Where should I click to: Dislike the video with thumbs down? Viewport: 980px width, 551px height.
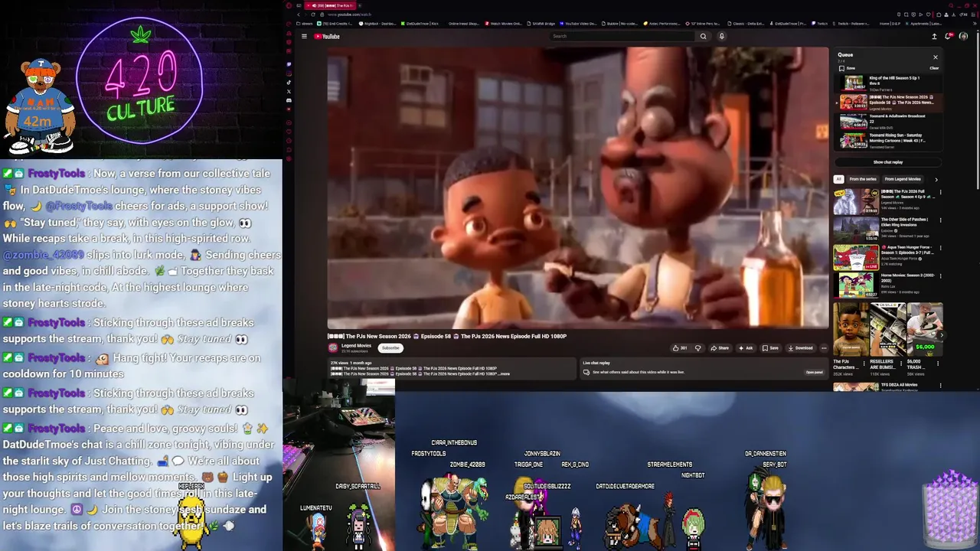697,348
